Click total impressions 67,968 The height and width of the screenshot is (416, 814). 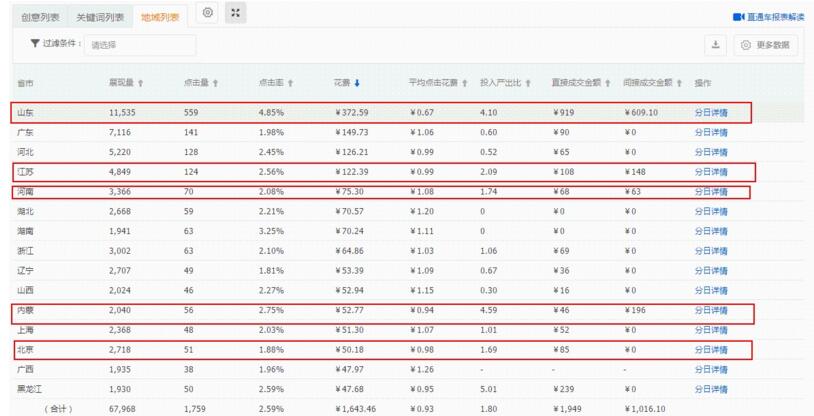[x=122, y=409]
